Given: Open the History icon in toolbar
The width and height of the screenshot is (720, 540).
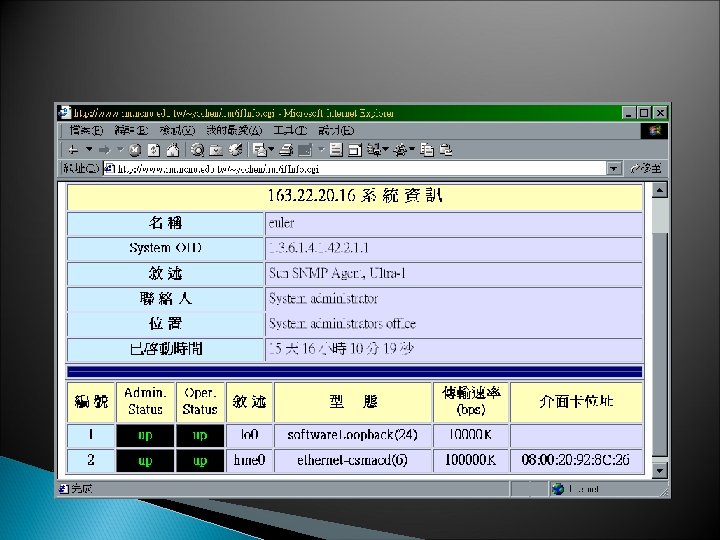Looking at the screenshot, I should pyautogui.click(x=235, y=150).
